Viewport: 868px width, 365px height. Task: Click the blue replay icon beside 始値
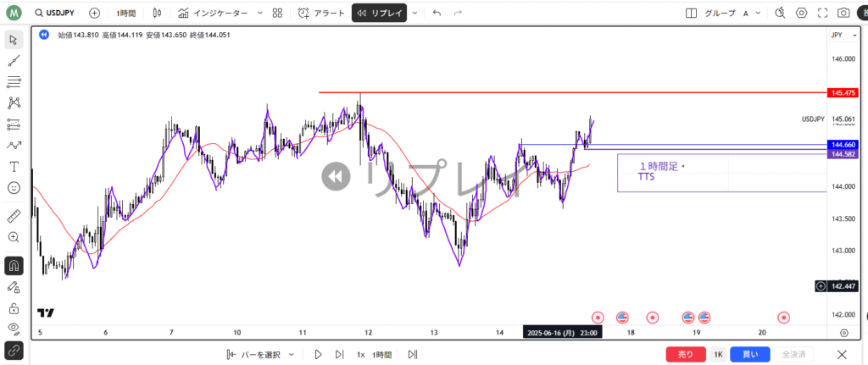tap(44, 35)
